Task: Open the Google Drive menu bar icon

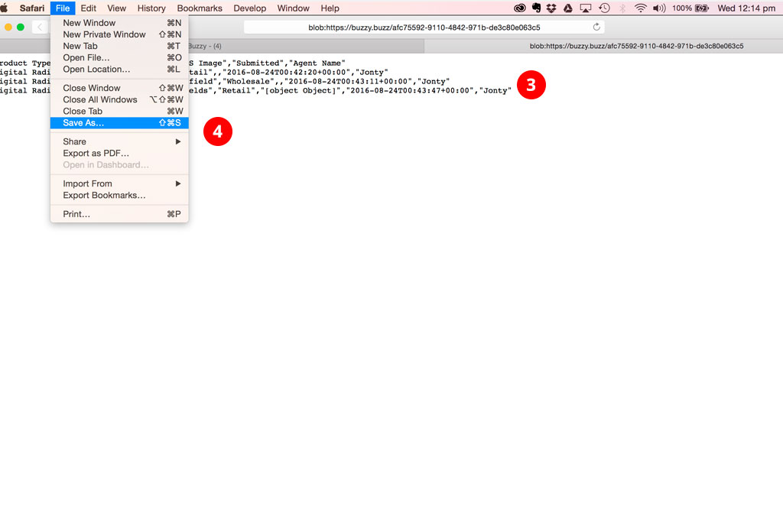Action: [x=567, y=8]
